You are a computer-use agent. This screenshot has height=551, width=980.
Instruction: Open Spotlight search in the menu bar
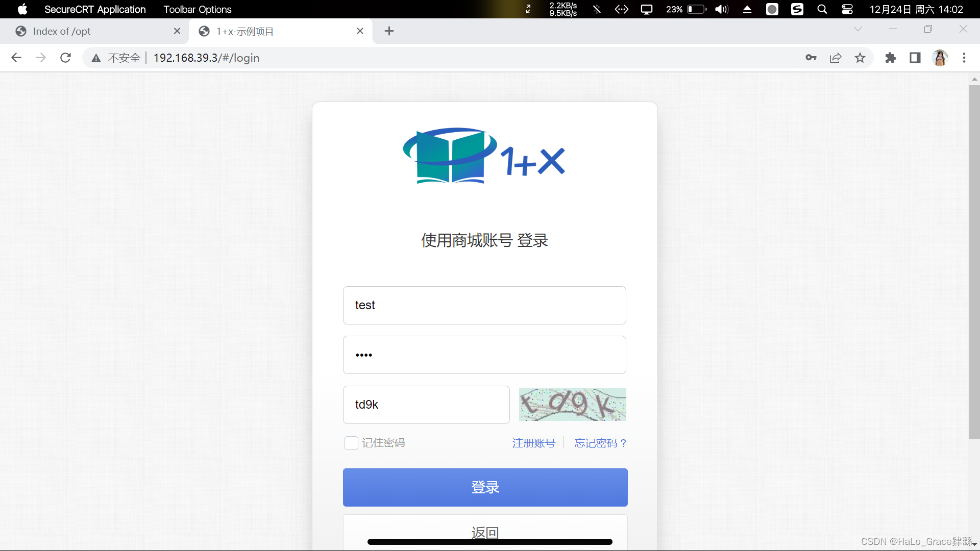[822, 9]
